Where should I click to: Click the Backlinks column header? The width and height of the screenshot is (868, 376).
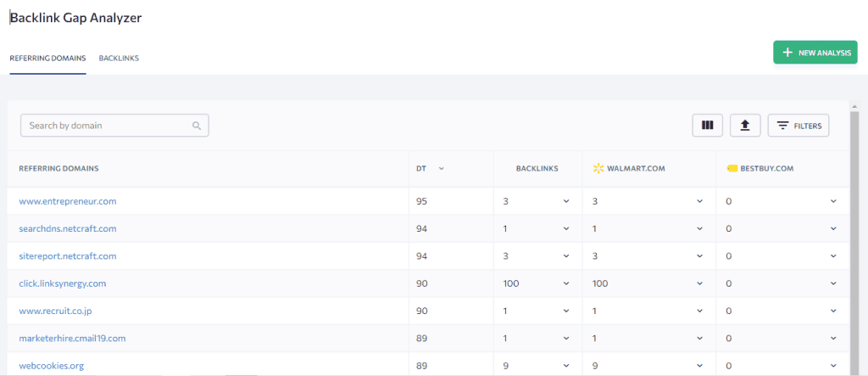coord(537,169)
